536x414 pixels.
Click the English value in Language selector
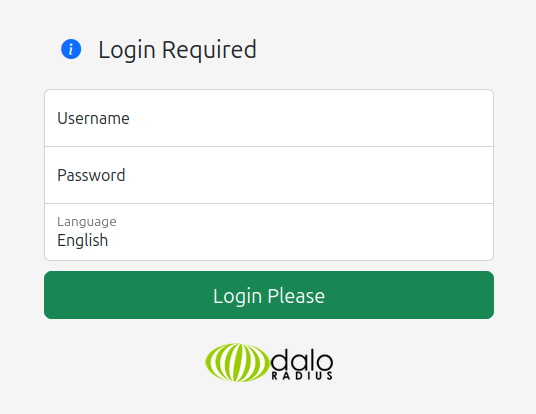pyautogui.click(x=83, y=240)
